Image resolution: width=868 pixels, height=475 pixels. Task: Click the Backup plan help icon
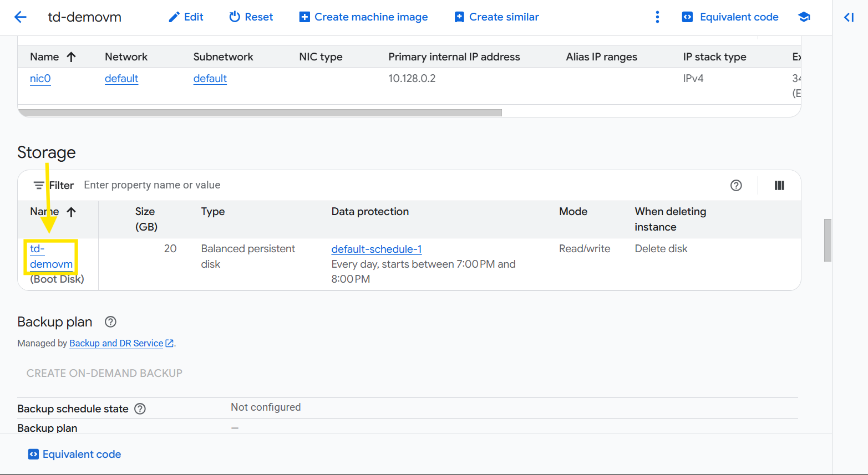(x=110, y=322)
